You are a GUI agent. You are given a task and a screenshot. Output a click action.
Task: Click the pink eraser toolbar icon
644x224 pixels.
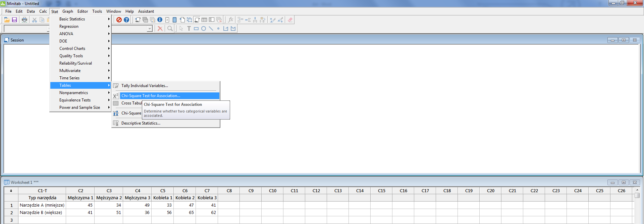[x=290, y=20]
